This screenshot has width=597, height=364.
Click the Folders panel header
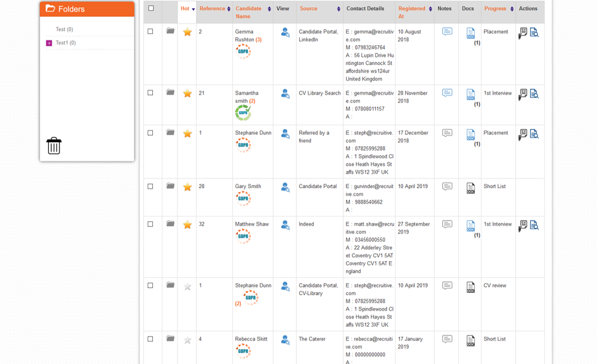pyautogui.click(x=87, y=9)
